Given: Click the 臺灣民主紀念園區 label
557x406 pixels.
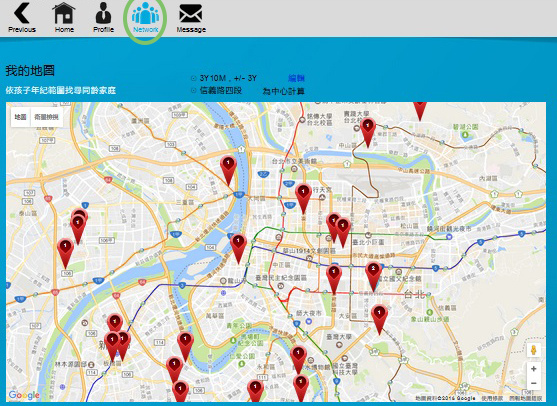Looking at the screenshot, I should pos(281,277).
